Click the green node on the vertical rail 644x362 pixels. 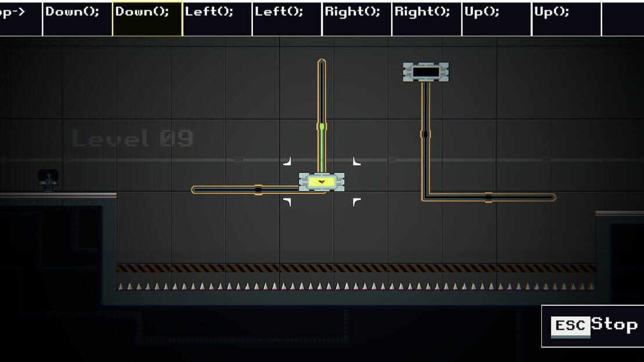coord(321,126)
